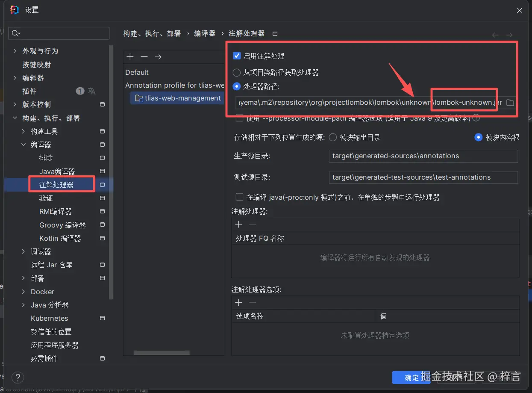Click the move-to-profile arrow icon
Screen dimensions: 532x393
[x=158, y=57]
